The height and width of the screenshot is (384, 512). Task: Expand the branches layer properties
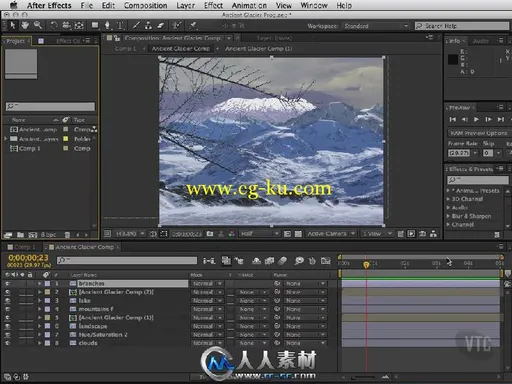click(39, 284)
